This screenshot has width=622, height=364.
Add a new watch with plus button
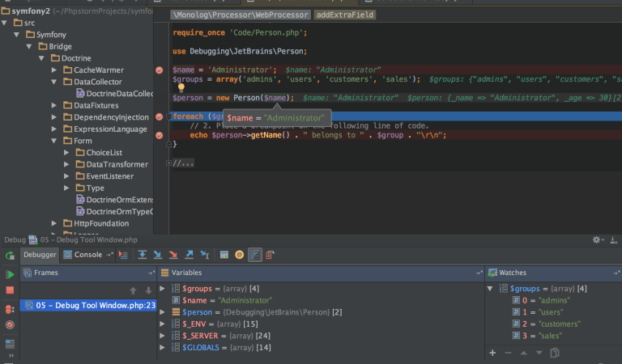coord(492,353)
